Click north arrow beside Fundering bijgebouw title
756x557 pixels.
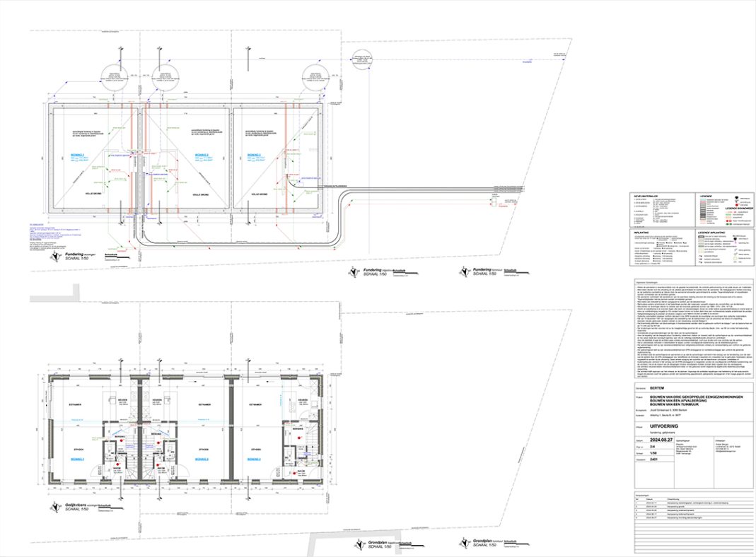click(353, 271)
